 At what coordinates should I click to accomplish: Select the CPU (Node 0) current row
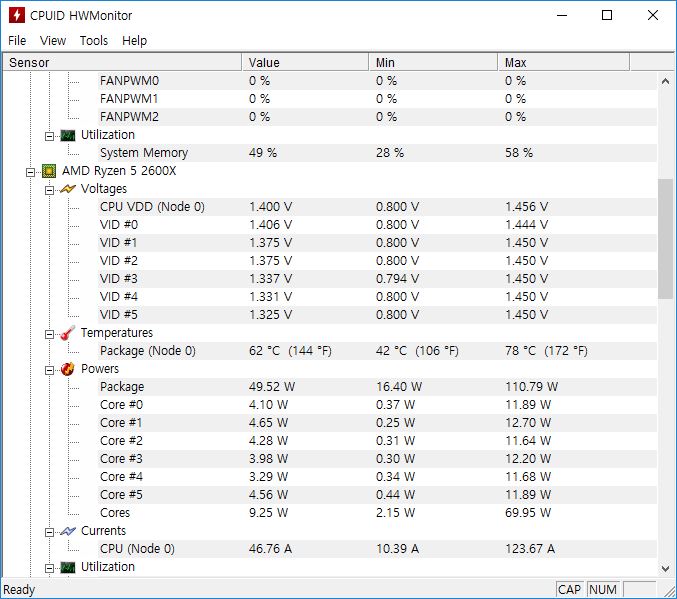tap(378, 548)
